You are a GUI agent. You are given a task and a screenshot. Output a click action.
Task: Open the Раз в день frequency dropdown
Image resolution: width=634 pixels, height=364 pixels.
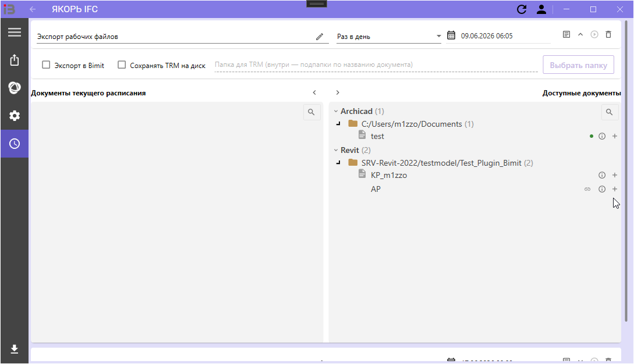pyautogui.click(x=388, y=37)
